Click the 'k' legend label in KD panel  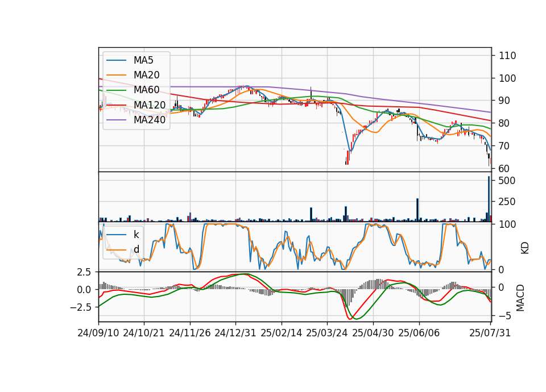(136, 235)
